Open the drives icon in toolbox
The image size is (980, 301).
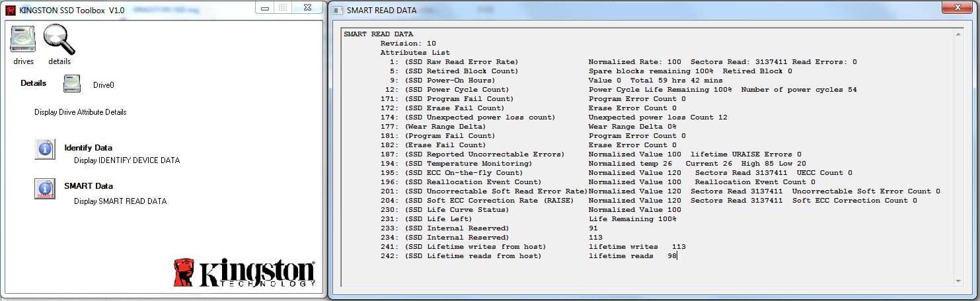tap(22, 40)
